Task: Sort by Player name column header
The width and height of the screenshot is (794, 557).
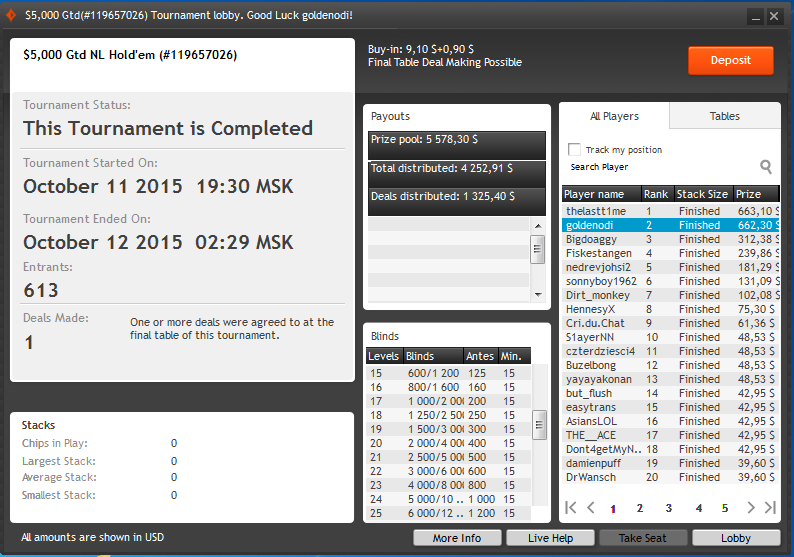Action: (602, 194)
